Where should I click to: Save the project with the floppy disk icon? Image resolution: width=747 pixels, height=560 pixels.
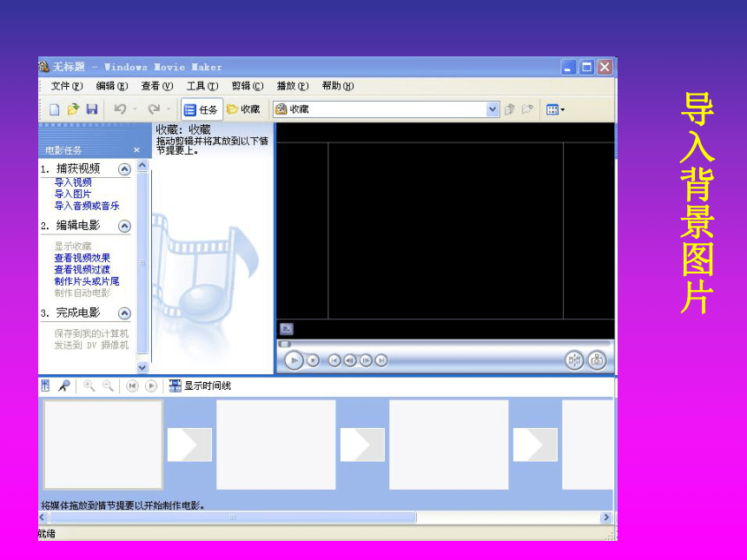(91, 109)
